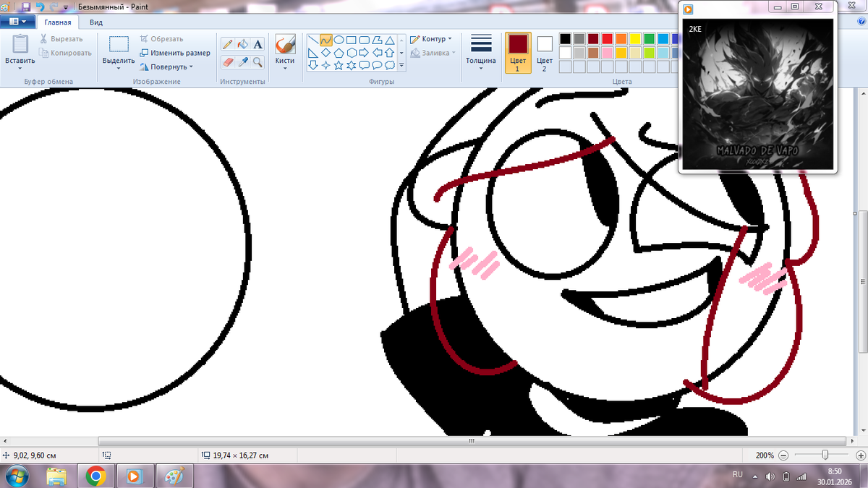
Task: Activate the Цвет 2 background color box
Action: (x=545, y=52)
